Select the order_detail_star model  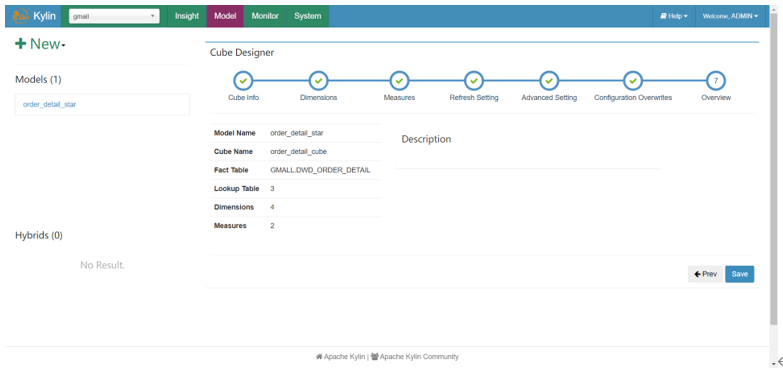click(49, 105)
